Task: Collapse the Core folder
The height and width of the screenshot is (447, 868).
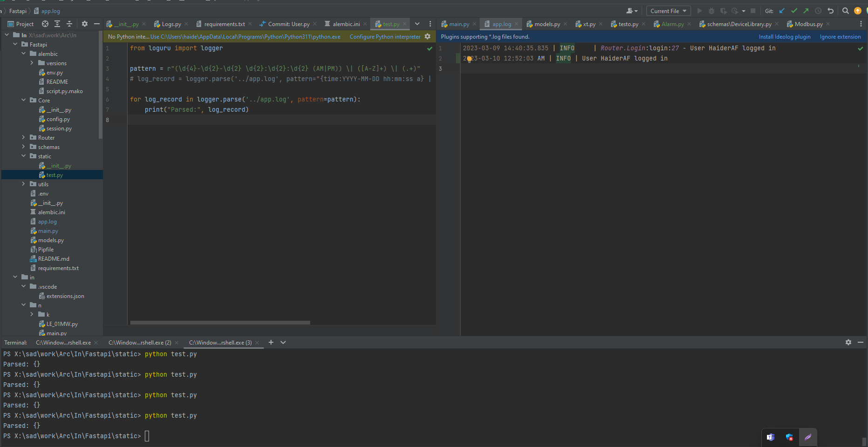Action: coord(23,100)
